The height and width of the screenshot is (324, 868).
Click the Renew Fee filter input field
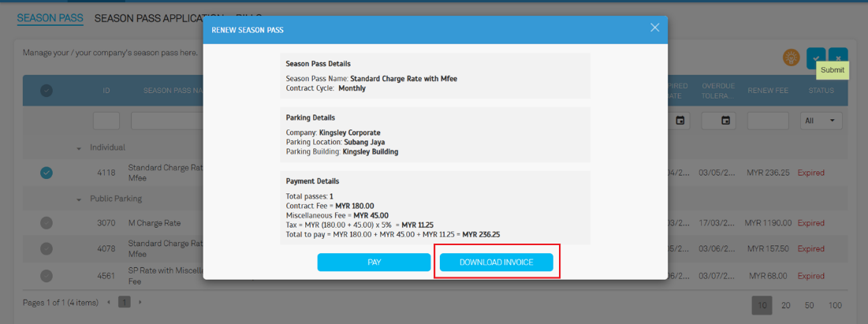[767, 121]
